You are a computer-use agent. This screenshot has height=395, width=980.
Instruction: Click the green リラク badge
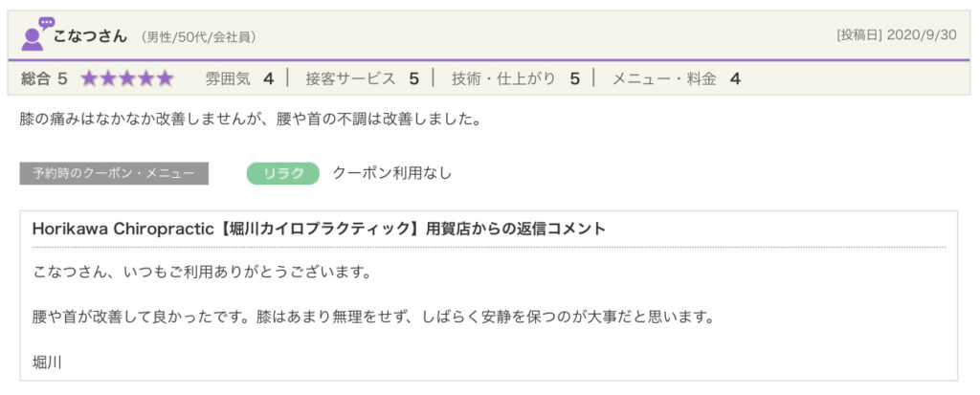point(282,173)
